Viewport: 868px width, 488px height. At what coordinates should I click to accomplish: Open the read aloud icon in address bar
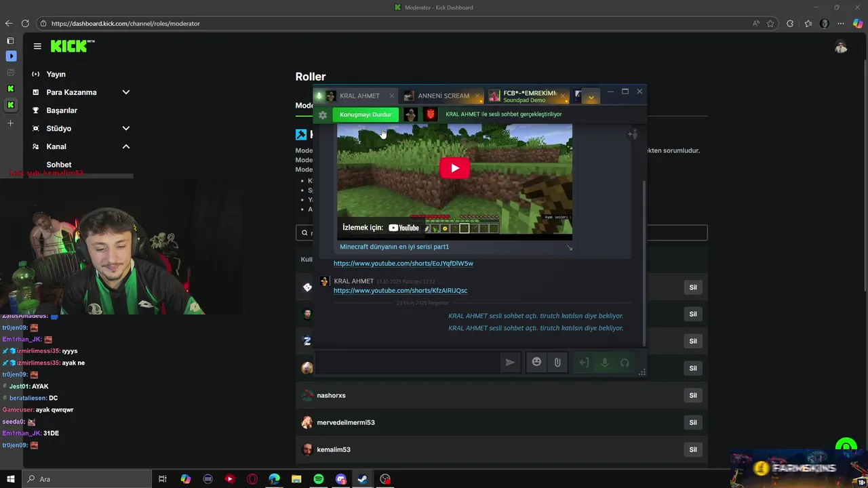[x=755, y=23]
